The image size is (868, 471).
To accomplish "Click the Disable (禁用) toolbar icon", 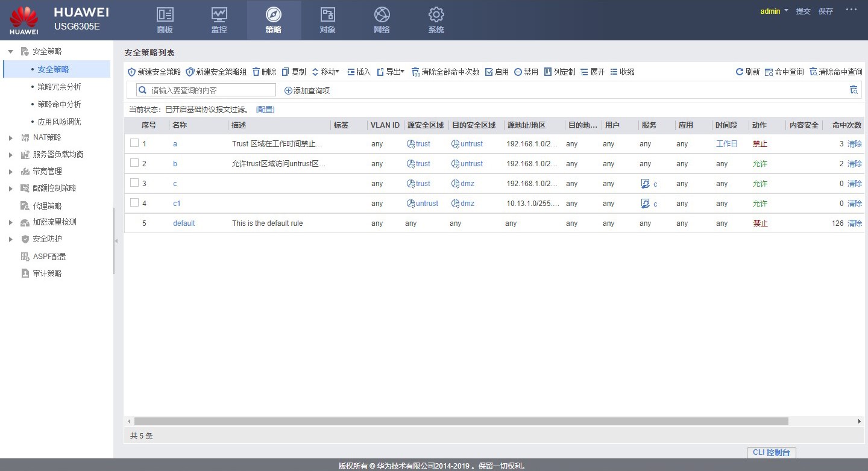I will click(518, 72).
